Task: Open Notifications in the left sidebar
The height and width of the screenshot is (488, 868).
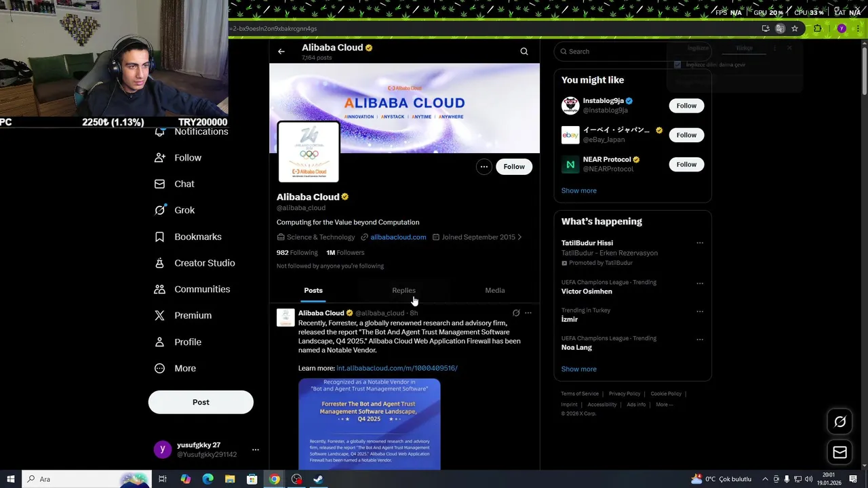Action: pos(193,131)
